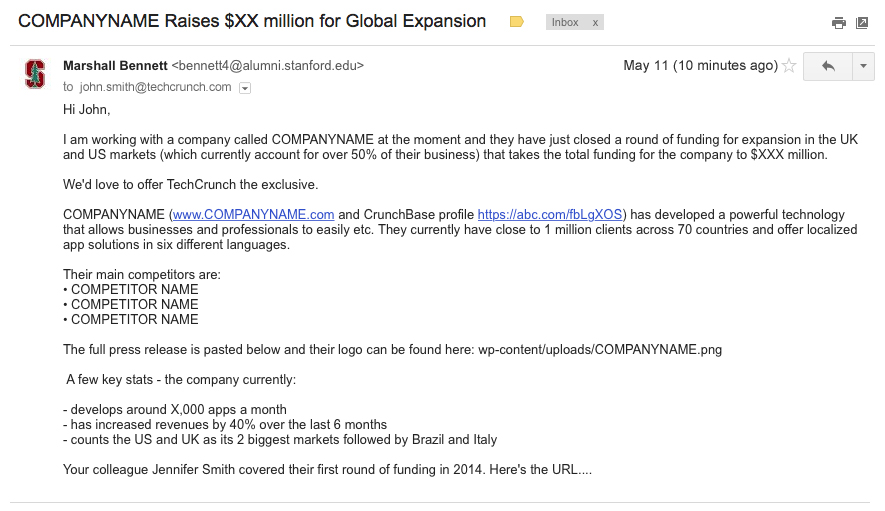
Task: Click sender name Marshall Bennett
Action: pos(115,66)
